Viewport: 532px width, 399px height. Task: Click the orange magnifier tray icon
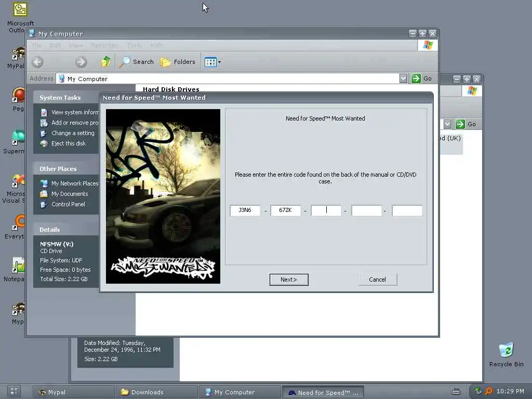pyautogui.click(x=488, y=391)
